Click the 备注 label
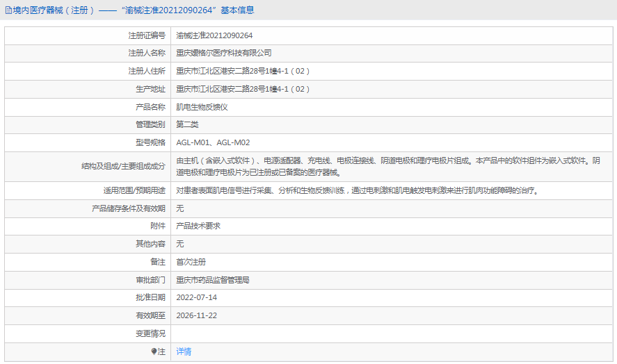The image size is (617, 364). point(158,262)
